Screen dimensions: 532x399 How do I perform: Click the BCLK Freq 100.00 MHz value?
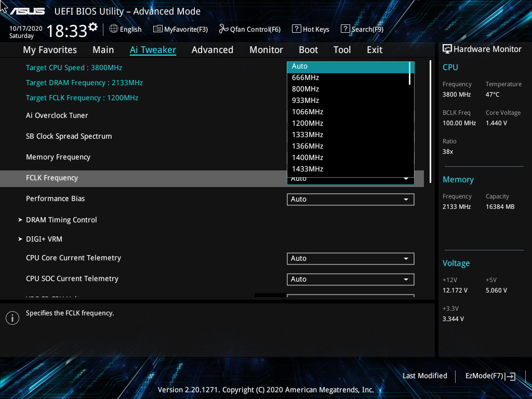(459, 123)
